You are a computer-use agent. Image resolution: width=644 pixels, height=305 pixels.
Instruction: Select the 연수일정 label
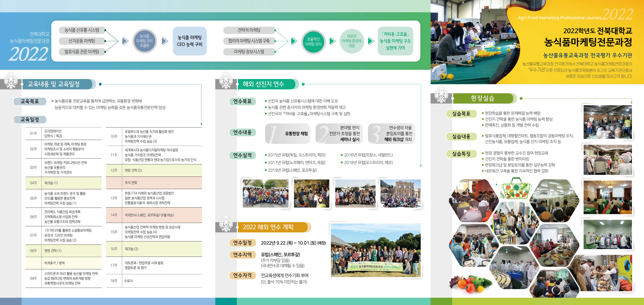point(242,243)
